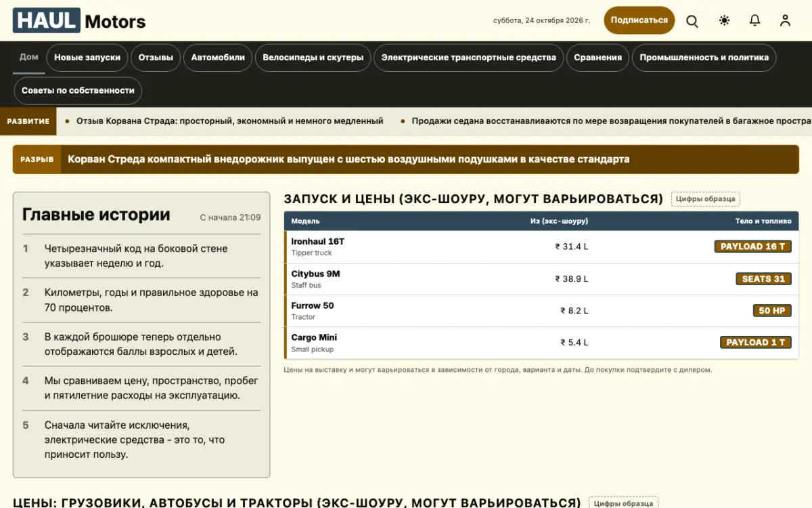The image size is (812, 508).
Task: Select the Furrow 50 model name
Action: click(x=313, y=305)
